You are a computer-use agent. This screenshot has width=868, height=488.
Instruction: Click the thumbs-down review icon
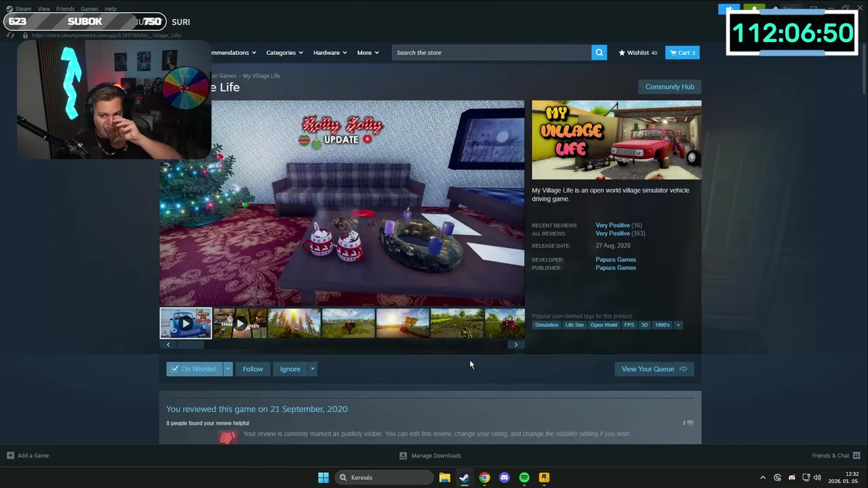[228, 437]
